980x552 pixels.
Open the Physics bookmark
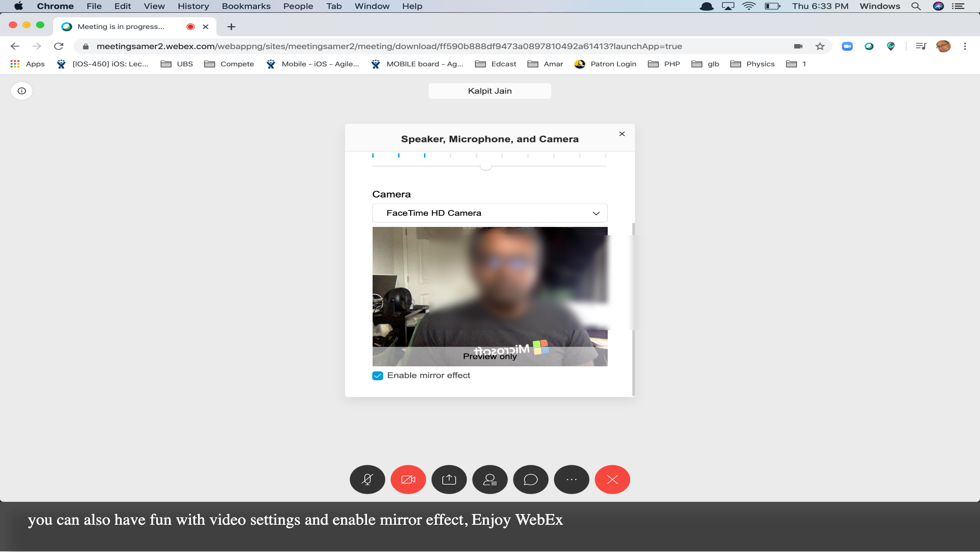(x=760, y=64)
